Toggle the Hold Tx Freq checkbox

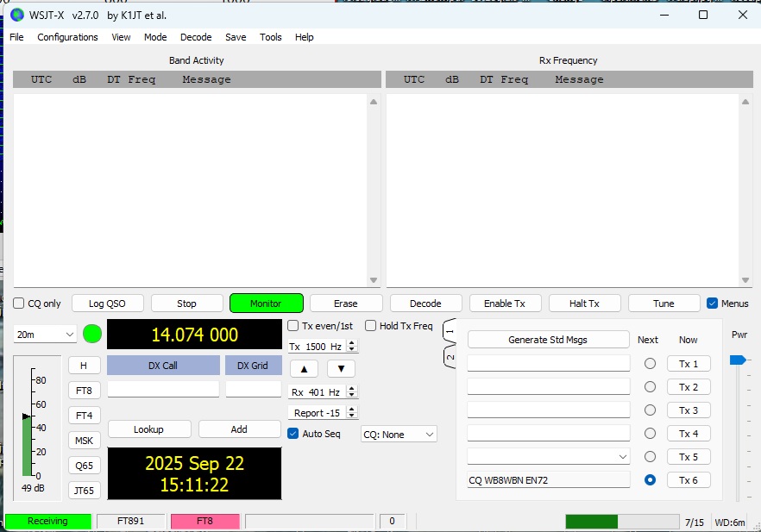371,326
